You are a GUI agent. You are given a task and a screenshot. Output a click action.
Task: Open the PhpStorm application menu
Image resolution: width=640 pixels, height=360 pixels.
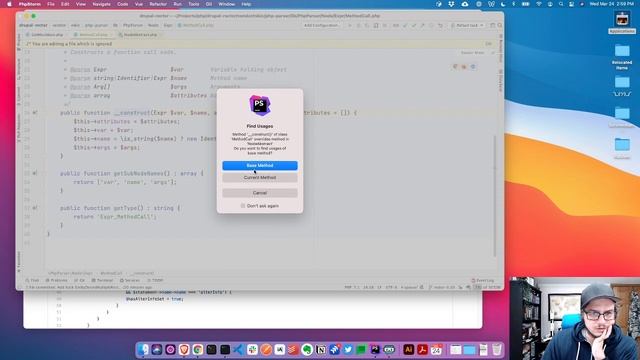click(29, 4)
